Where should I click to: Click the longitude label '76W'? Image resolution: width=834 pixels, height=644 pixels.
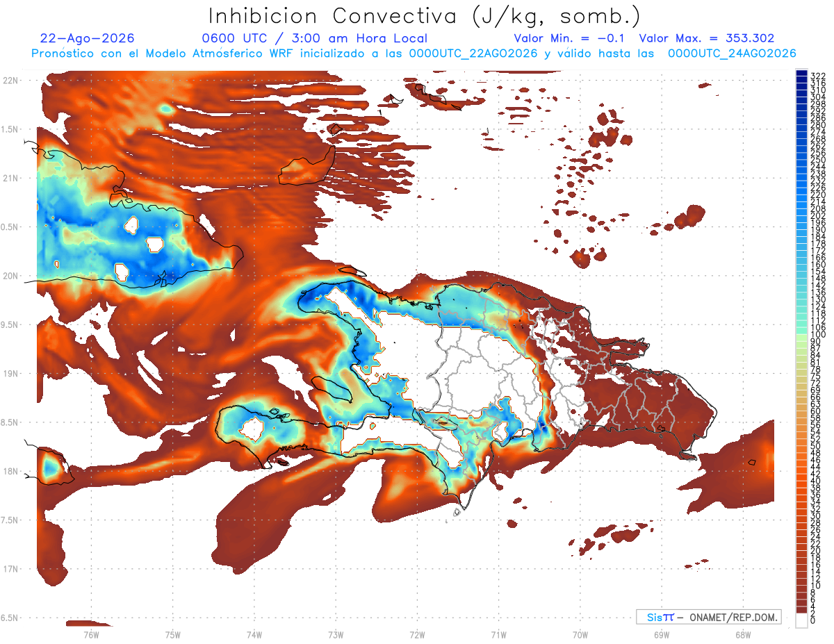pos(91,634)
